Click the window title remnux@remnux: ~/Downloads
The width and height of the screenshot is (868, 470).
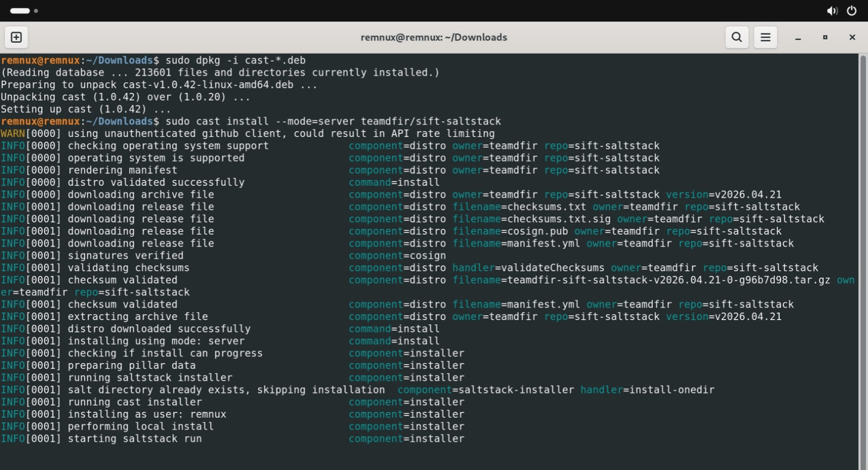pos(434,37)
